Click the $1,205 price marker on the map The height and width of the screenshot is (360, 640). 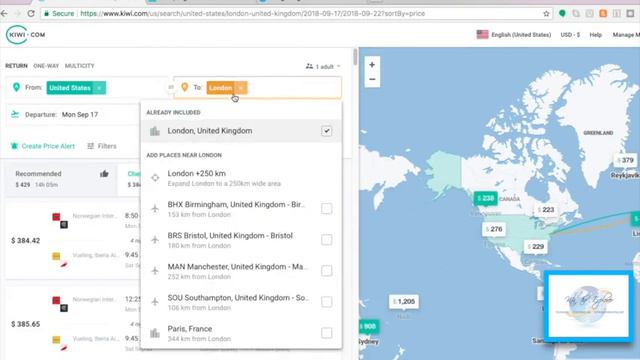tap(404, 301)
